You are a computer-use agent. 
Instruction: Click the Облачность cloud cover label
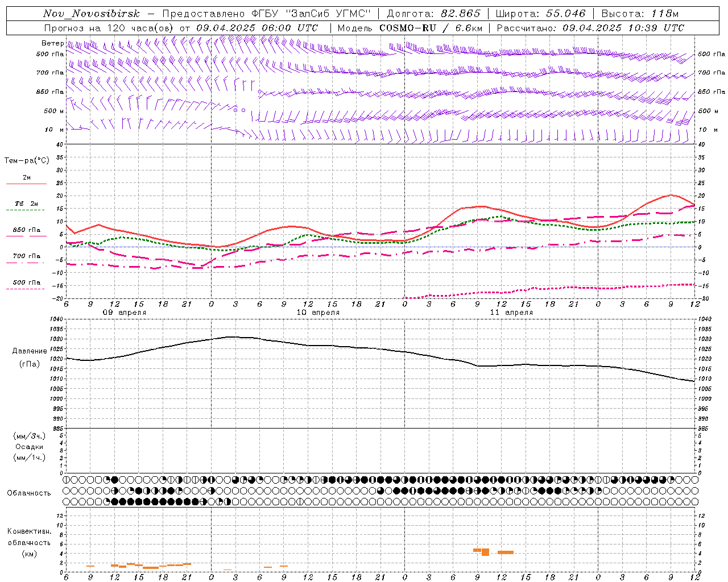tap(29, 493)
